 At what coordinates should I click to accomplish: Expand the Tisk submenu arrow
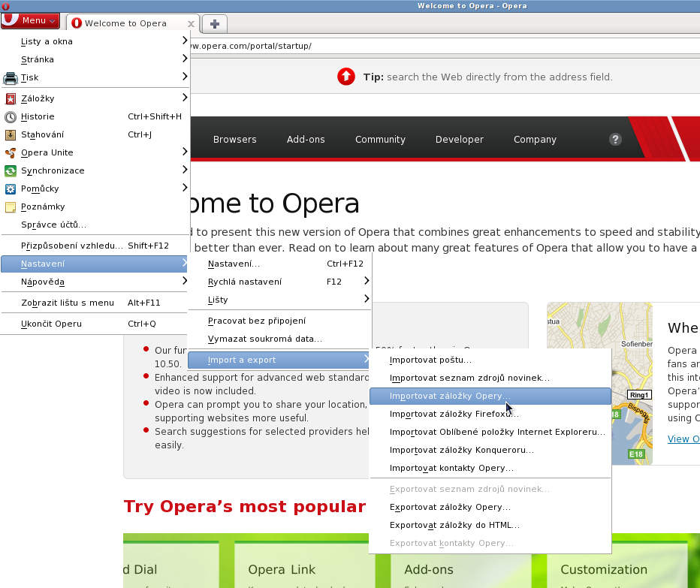coord(185,77)
